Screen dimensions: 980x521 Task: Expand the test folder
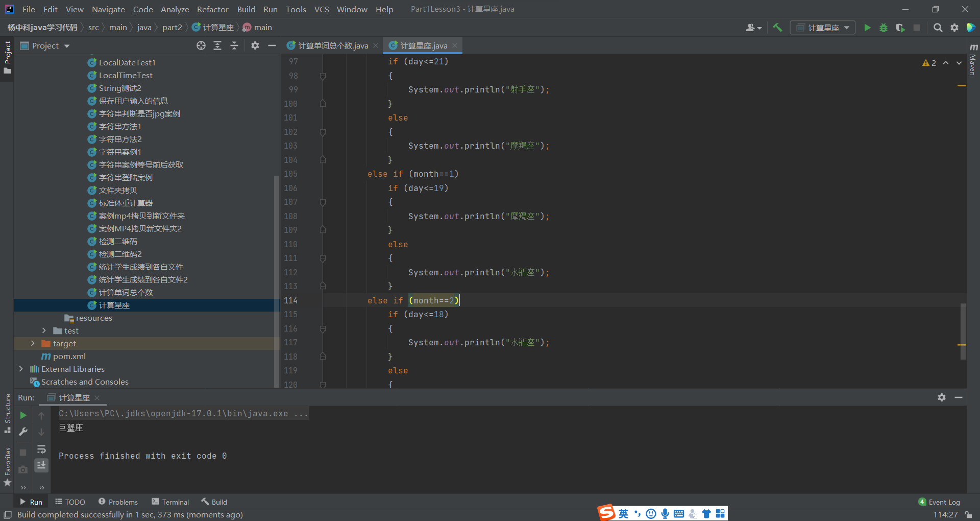pos(44,331)
